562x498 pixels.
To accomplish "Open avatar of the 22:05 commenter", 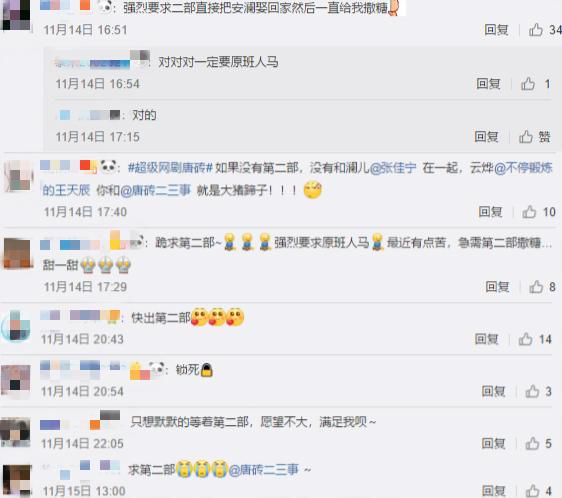I will pyautogui.click(x=15, y=432).
